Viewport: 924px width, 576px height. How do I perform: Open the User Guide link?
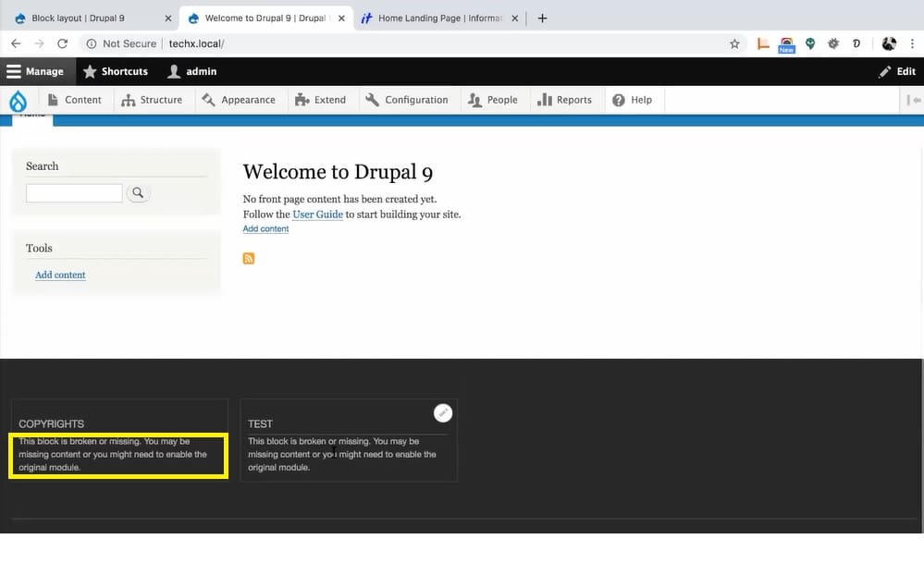point(317,214)
